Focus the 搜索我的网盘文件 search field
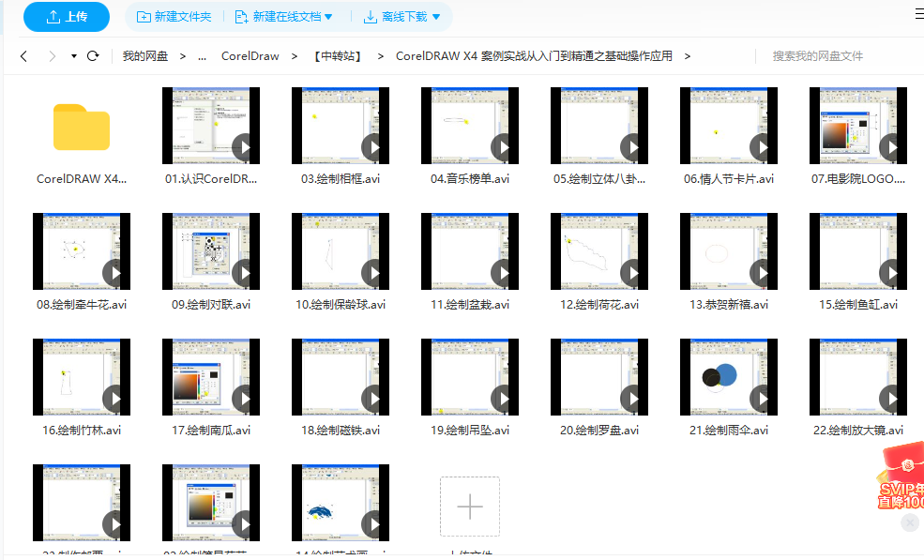 (818, 56)
